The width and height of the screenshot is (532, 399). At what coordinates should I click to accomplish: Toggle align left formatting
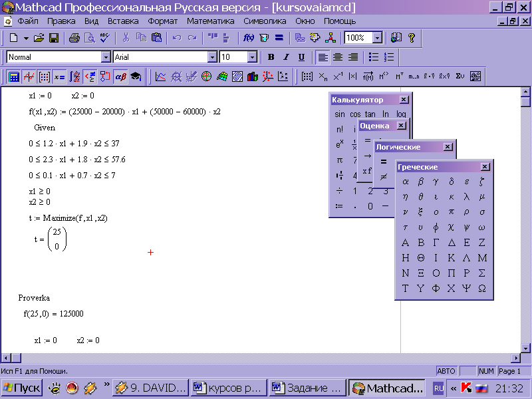[323, 57]
